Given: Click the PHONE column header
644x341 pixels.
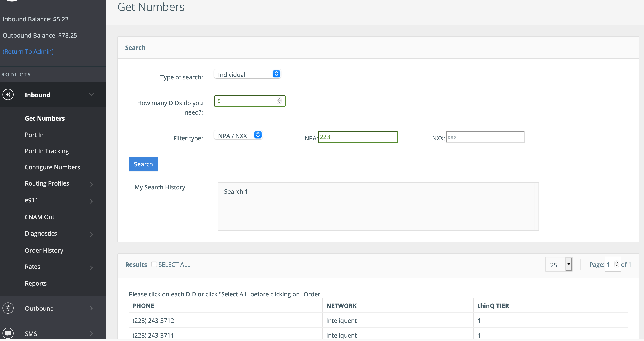Looking at the screenshot, I should click(143, 306).
